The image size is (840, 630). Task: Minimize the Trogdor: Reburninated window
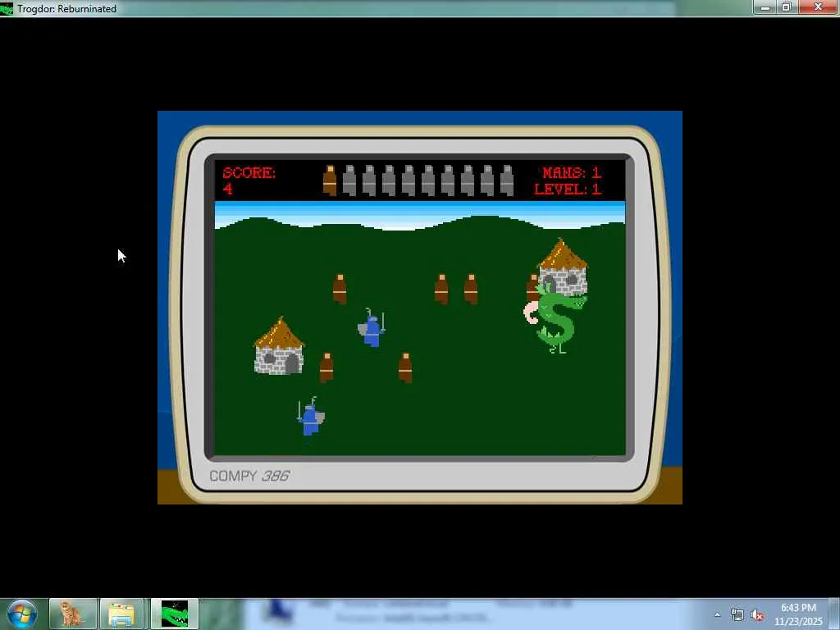click(765, 7)
